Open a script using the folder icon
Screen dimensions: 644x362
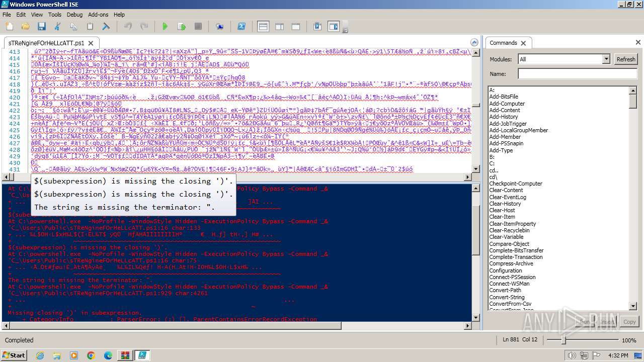click(x=26, y=26)
